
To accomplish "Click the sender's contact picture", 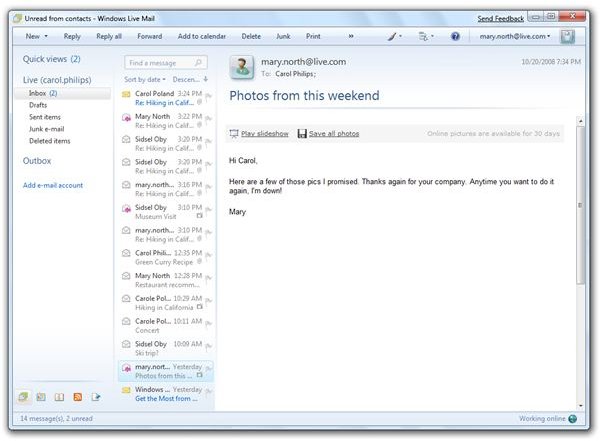I will [242, 66].
